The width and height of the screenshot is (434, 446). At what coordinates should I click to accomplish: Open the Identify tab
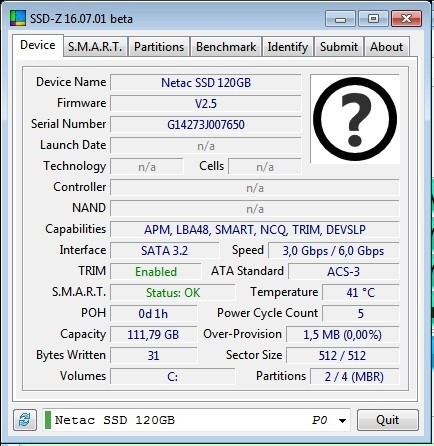[287, 47]
